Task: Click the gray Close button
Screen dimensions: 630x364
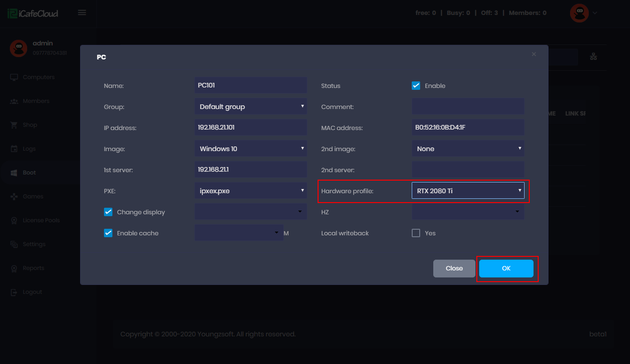Action: (x=454, y=269)
